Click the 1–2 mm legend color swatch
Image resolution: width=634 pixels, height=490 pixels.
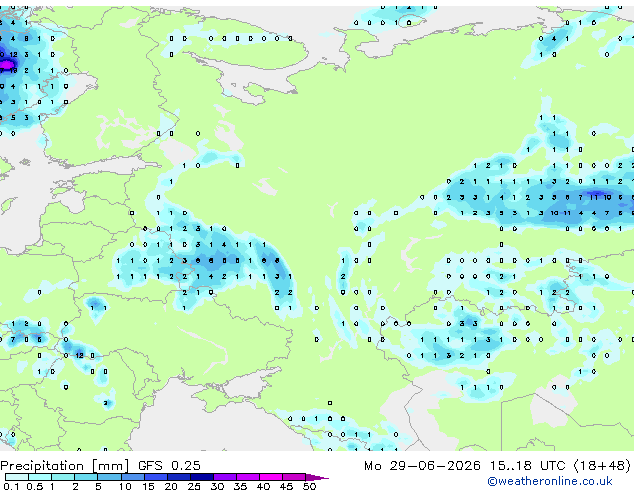pyautogui.click(x=63, y=477)
